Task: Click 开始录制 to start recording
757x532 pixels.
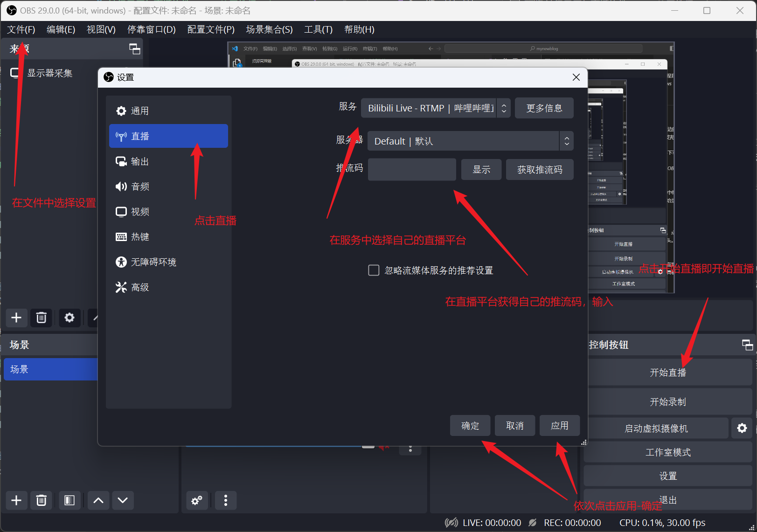Action: coord(668,402)
